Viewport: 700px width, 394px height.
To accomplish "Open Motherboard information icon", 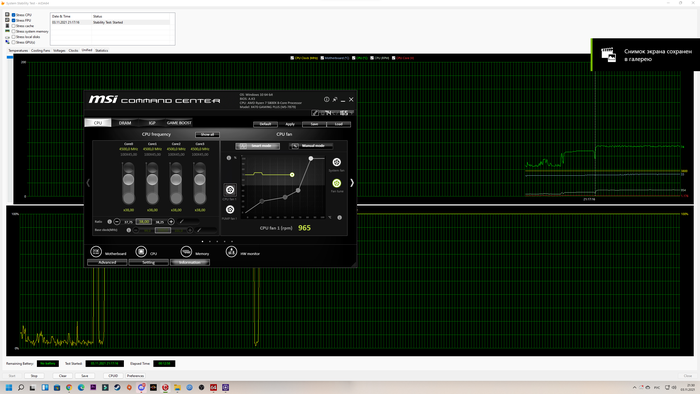I will pyautogui.click(x=96, y=252).
